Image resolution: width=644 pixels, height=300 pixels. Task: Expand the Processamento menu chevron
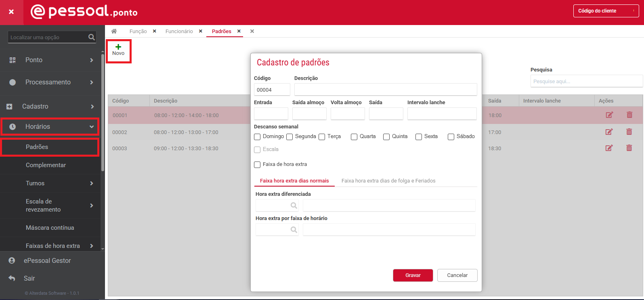[92, 82]
